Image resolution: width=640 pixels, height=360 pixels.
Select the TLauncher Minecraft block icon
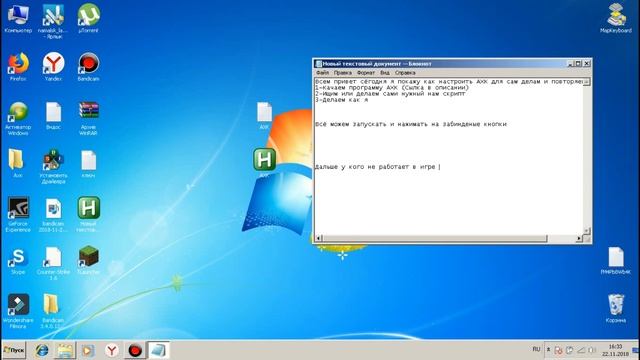pos(89,261)
